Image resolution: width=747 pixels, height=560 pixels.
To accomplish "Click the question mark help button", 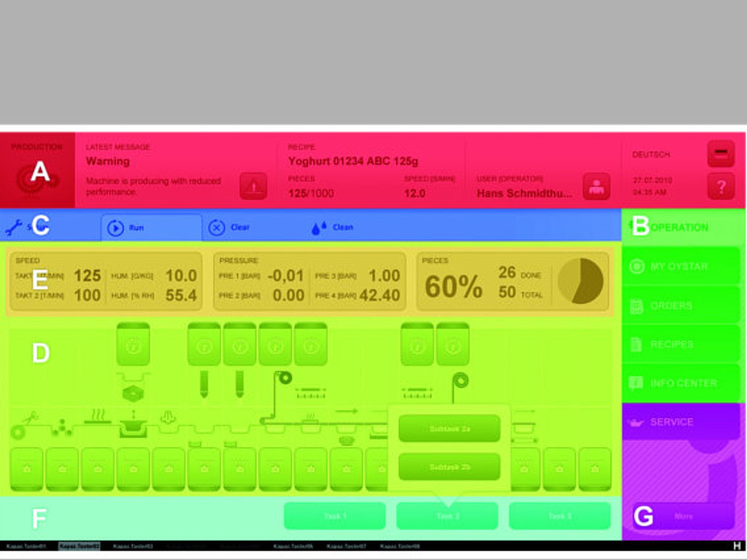I will 721,186.
